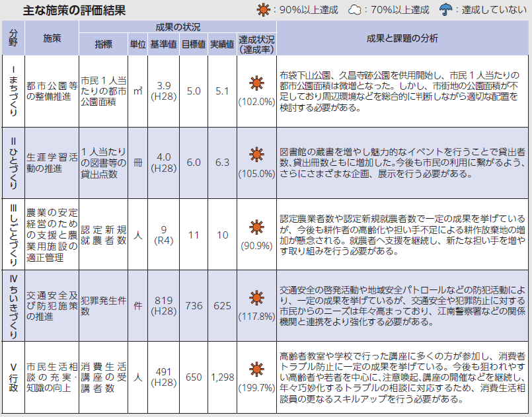Select the 成果と課題の分析 header

click(402, 38)
